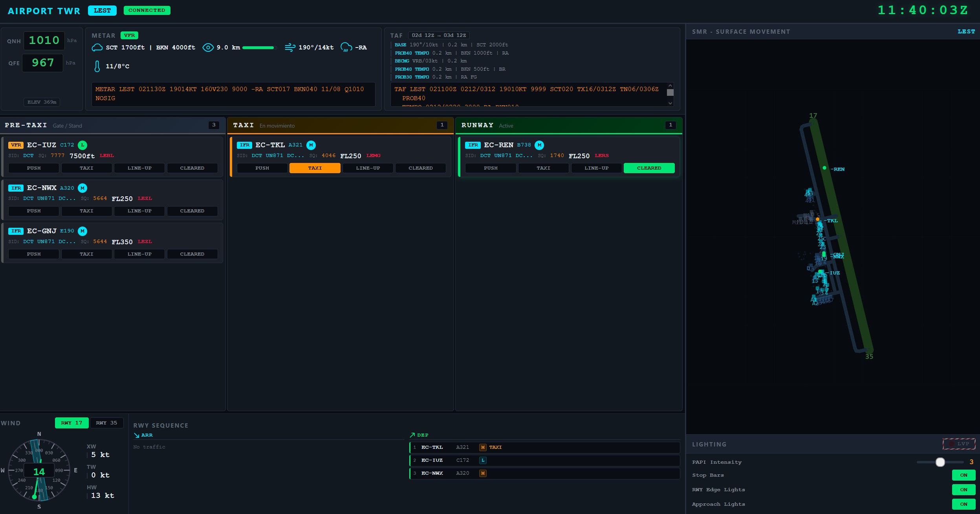This screenshot has width=980, height=514.
Task: Adjust the PAPI Intensity slider
Action: [941, 462]
